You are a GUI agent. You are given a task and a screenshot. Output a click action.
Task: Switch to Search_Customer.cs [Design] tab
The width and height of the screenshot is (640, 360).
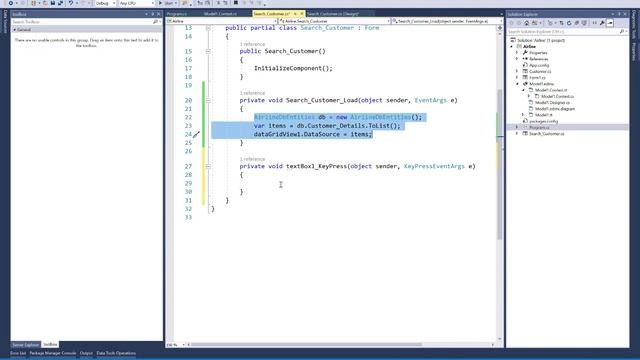tap(333, 14)
